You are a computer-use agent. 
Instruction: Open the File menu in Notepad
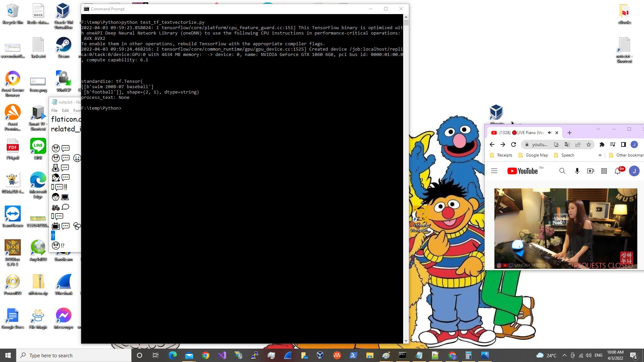coord(54,111)
